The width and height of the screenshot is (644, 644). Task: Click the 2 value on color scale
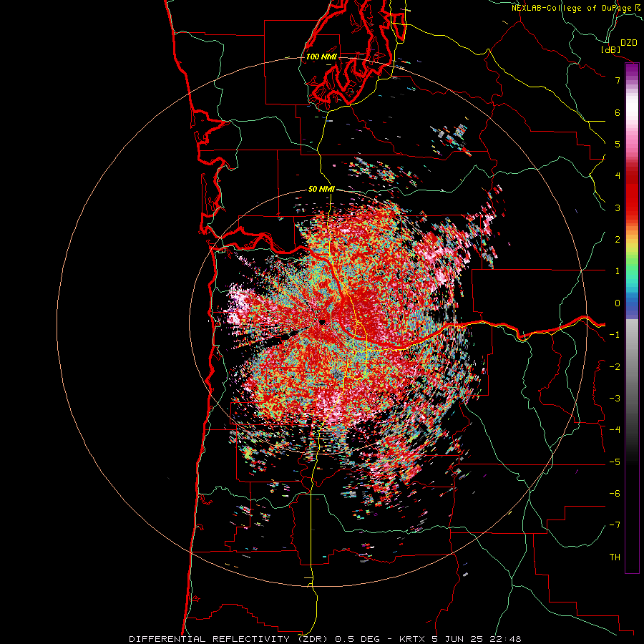pos(618,240)
